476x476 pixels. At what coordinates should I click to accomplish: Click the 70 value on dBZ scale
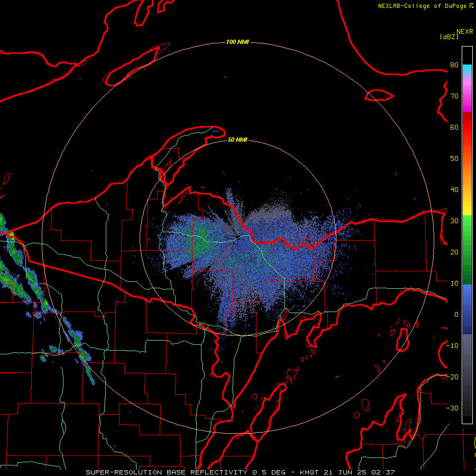click(454, 96)
